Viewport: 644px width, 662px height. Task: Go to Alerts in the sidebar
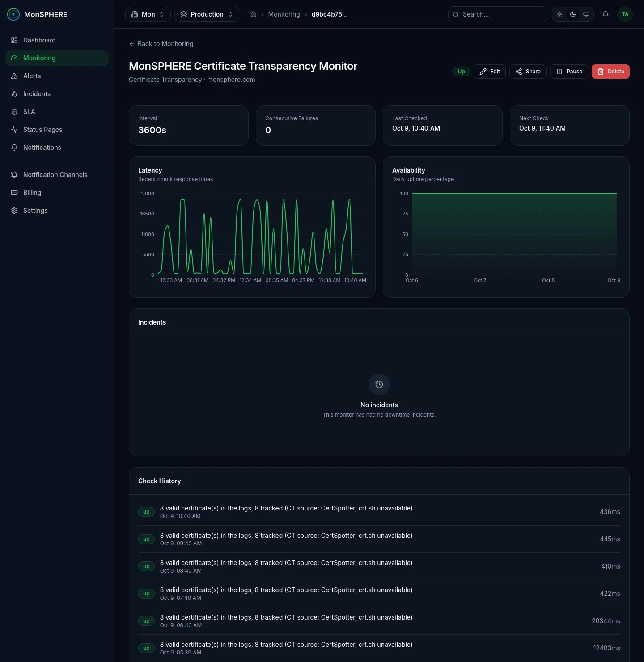[57, 76]
